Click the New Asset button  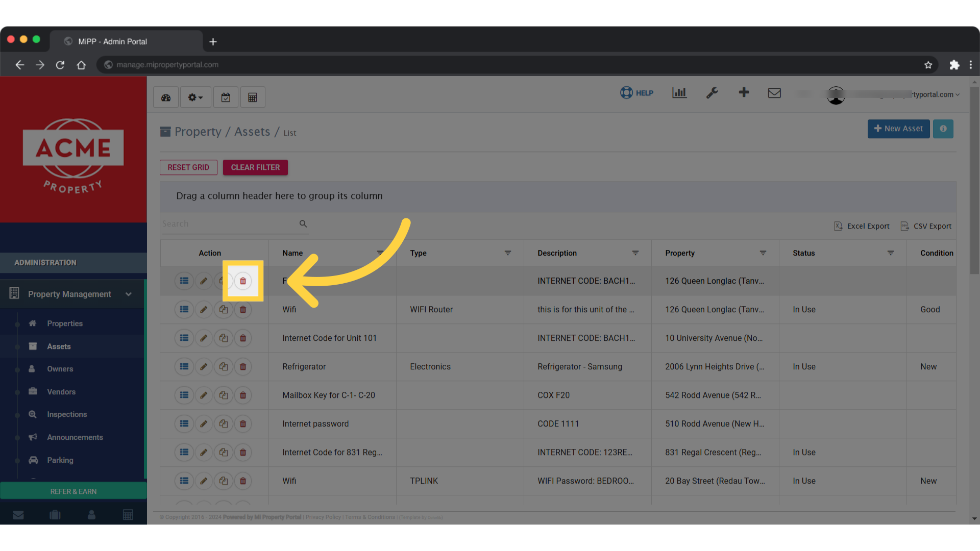coord(898,129)
